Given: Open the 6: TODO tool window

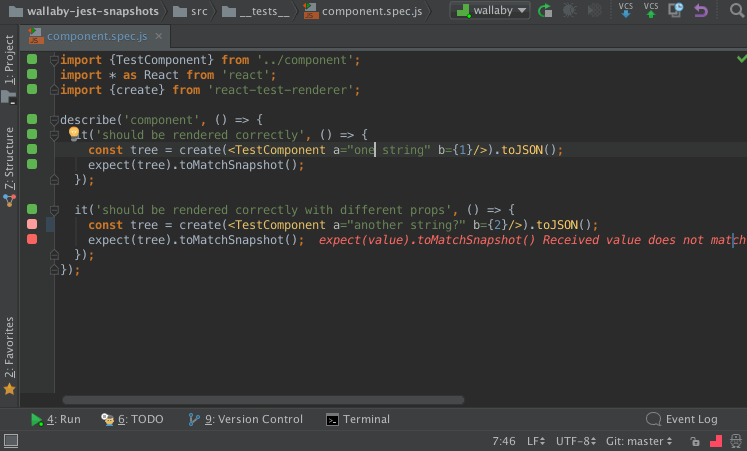Looking at the screenshot, I should coord(132,419).
